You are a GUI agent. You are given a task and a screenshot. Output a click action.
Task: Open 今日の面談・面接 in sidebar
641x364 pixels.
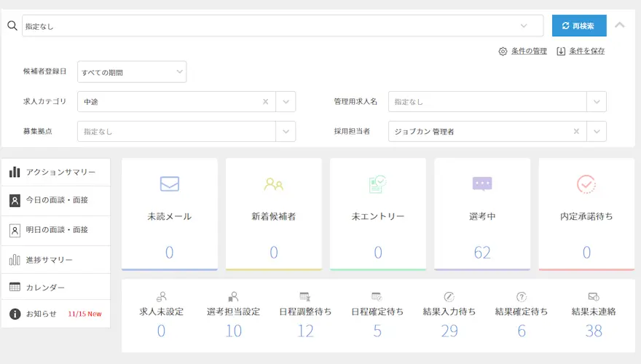pyautogui.click(x=56, y=200)
